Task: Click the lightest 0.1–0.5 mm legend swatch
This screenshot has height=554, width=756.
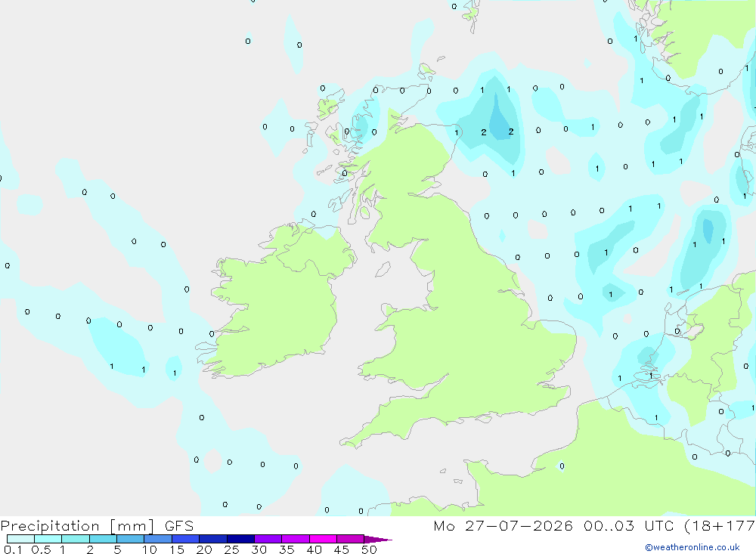Action: click(20, 539)
